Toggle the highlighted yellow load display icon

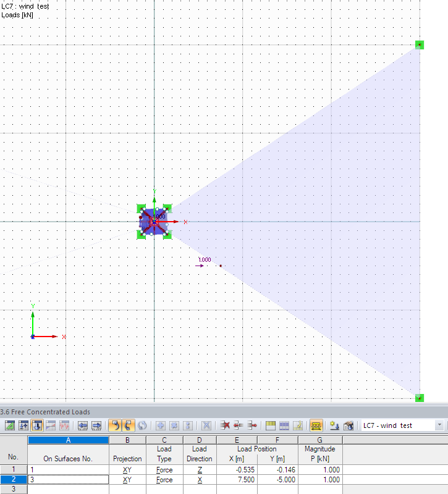pos(316,425)
